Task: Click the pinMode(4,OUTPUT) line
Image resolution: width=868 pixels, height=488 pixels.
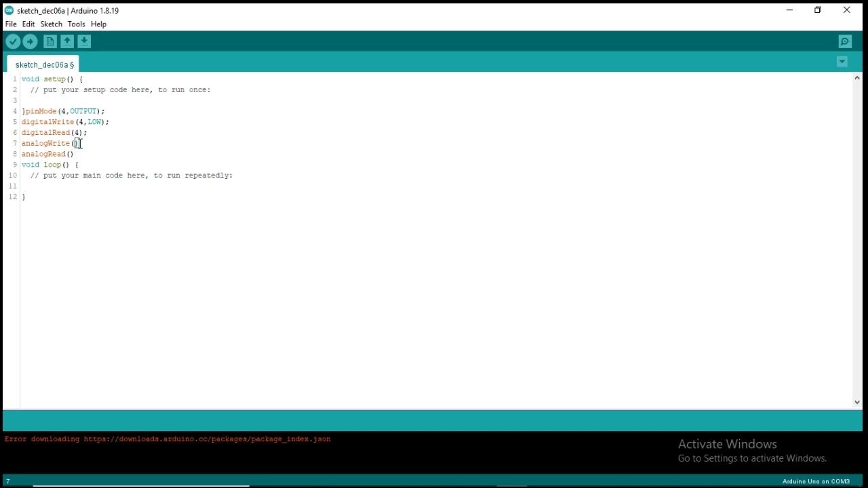Action: pos(63,111)
